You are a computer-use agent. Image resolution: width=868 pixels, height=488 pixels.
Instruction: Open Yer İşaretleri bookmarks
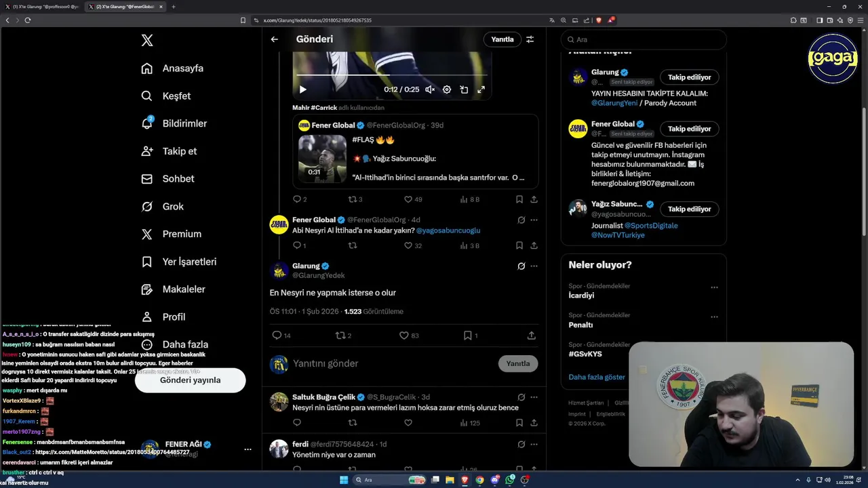pos(178,262)
